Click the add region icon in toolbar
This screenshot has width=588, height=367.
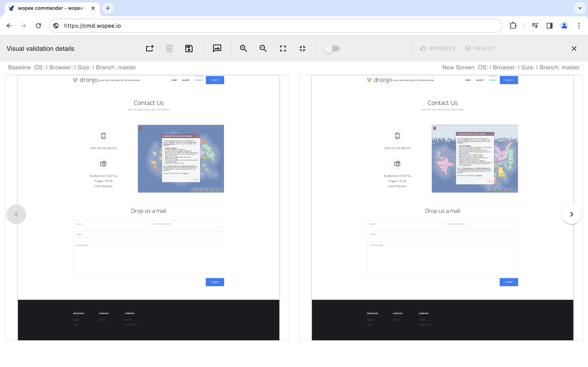click(x=150, y=48)
